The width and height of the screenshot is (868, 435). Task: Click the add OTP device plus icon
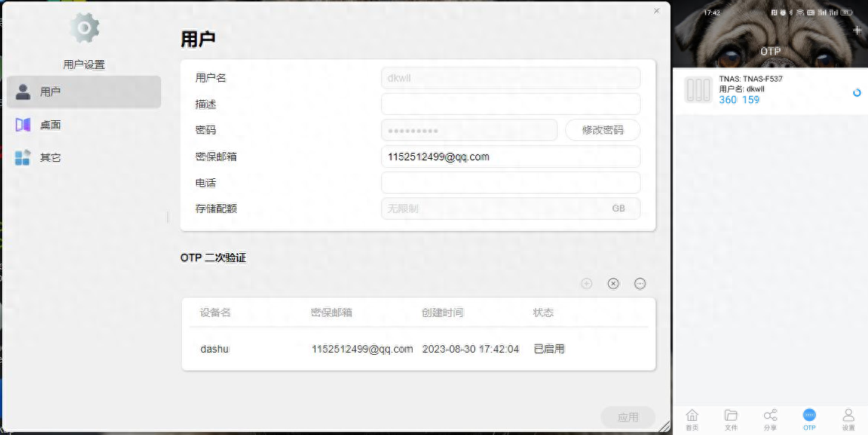pos(586,283)
